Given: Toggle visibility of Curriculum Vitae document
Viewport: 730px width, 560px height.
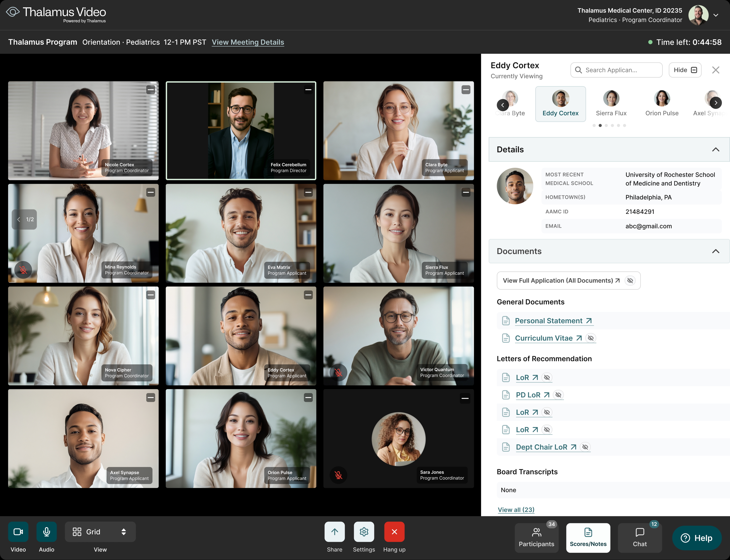Looking at the screenshot, I should click(590, 338).
